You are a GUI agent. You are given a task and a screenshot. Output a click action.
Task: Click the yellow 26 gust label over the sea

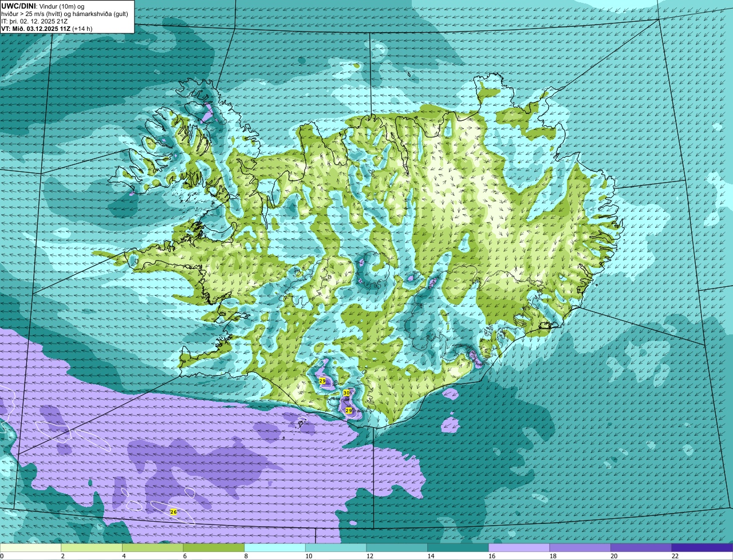174,511
